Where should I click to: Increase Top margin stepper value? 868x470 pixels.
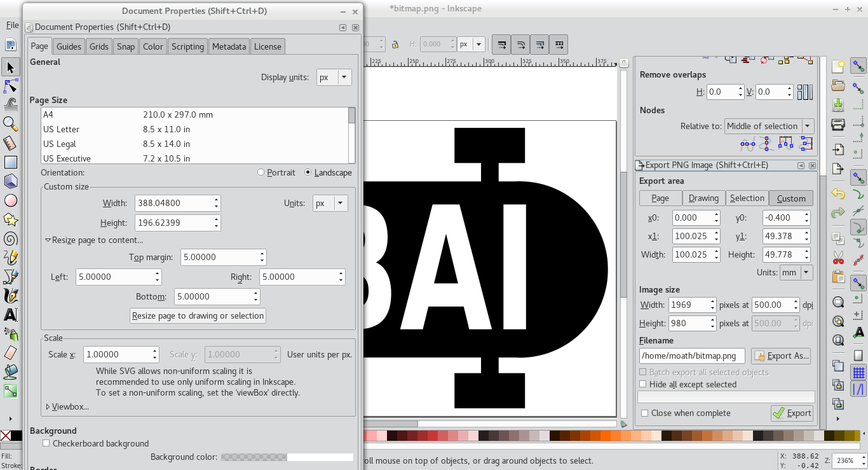[262, 254]
